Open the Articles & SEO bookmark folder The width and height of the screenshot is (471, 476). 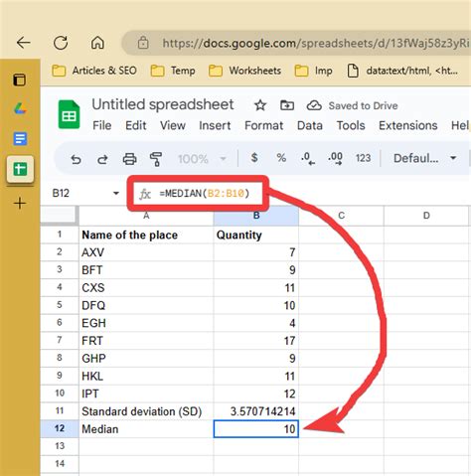click(94, 71)
